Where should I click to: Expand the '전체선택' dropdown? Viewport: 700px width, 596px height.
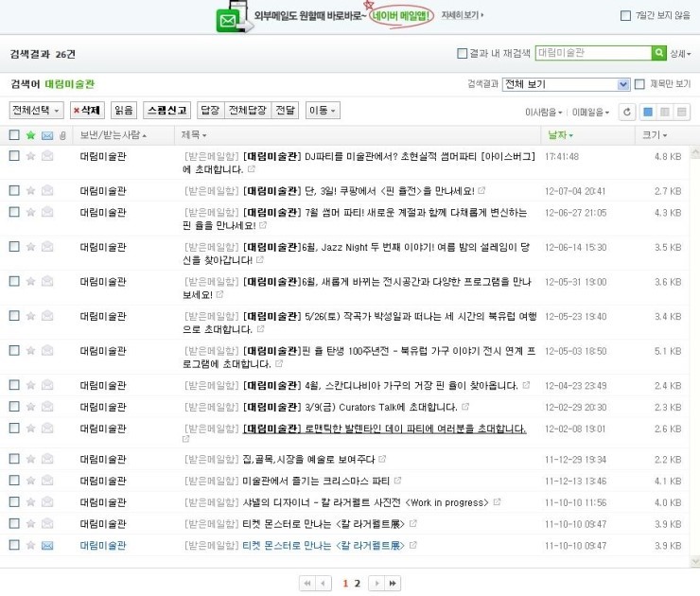tap(37, 111)
